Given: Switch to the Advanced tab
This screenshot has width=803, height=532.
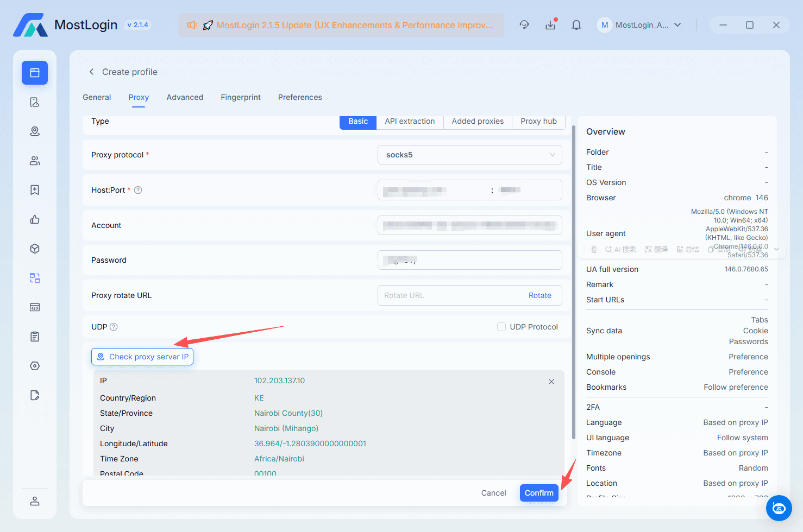Looking at the screenshot, I should (x=185, y=97).
